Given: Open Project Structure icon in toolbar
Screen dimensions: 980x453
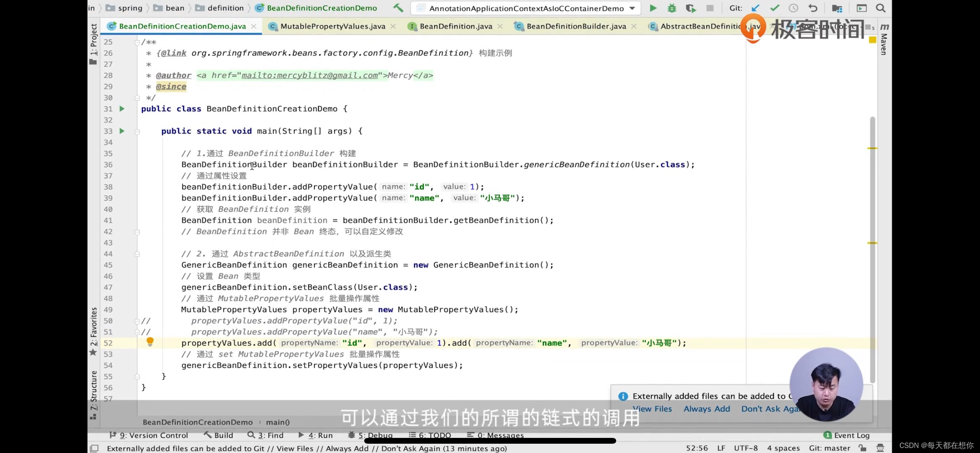Looking at the screenshot, I should 837,8.
